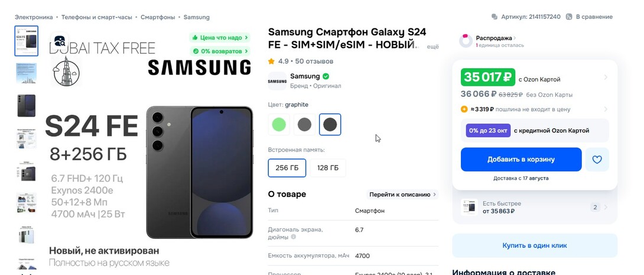This screenshot has width=644, height=275.
Task: Open Телефоны и смарт-часы breadcrumb
Action: [x=97, y=17]
